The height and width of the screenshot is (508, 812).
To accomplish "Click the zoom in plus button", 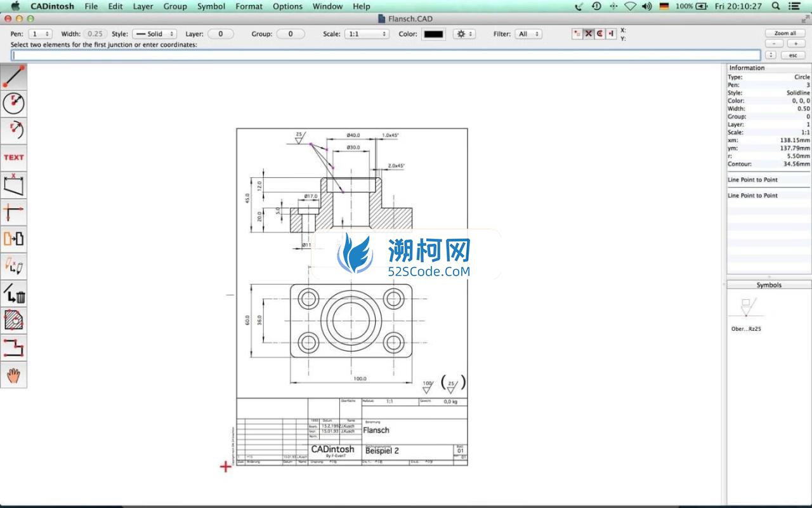I will pyautogui.click(x=796, y=44).
